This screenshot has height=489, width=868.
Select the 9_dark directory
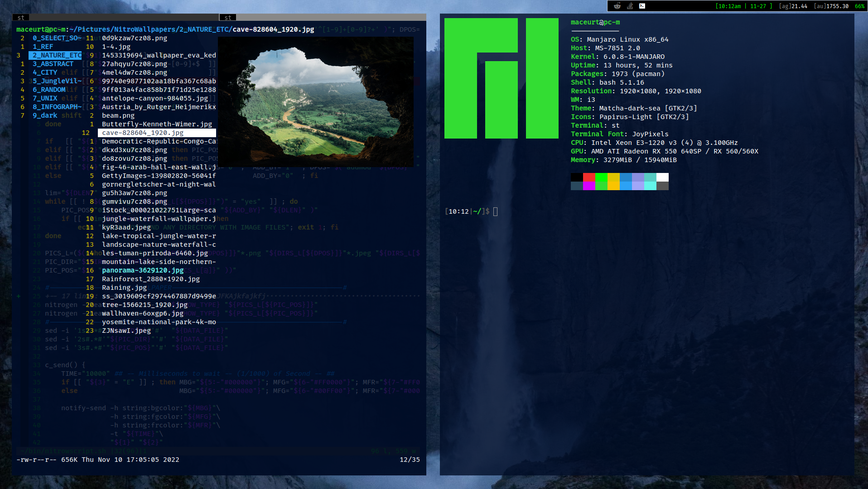tap(45, 115)
